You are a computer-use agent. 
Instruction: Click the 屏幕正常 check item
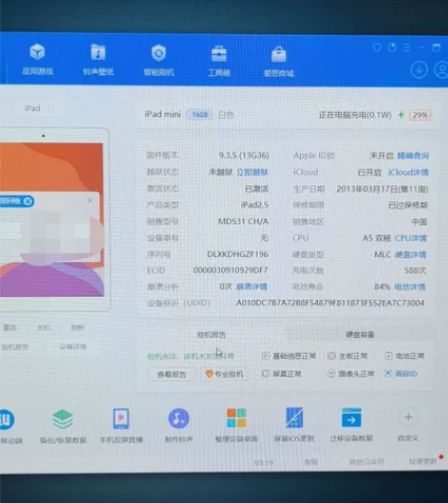(x=282, y=373)
